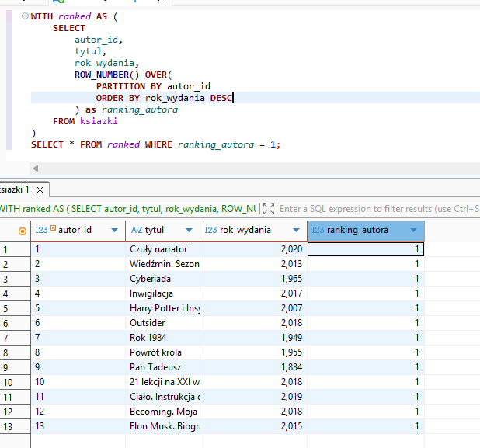This screenshot has height=448, width=480.
Task: Click the record mode icon in grid corner
Action: pyautogui.click(x=22, y=231)
